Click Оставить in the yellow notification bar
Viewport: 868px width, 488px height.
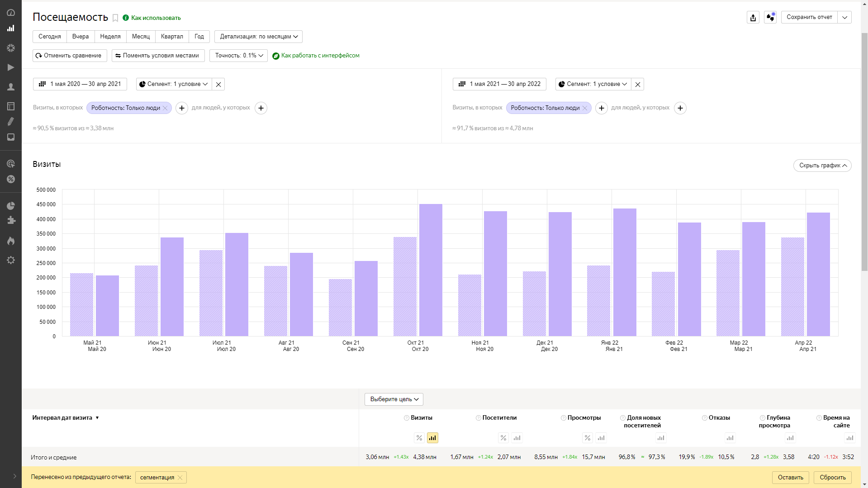[x=791, y=478]
